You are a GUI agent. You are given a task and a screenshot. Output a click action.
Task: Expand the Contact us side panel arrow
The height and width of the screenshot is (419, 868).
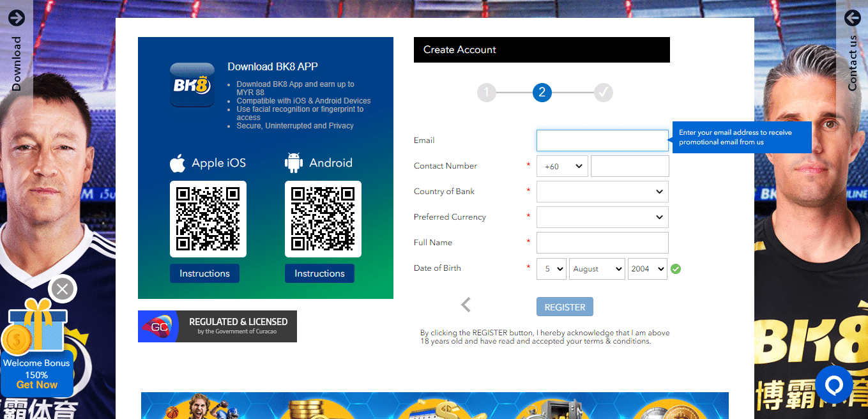[x=852, y=18]
